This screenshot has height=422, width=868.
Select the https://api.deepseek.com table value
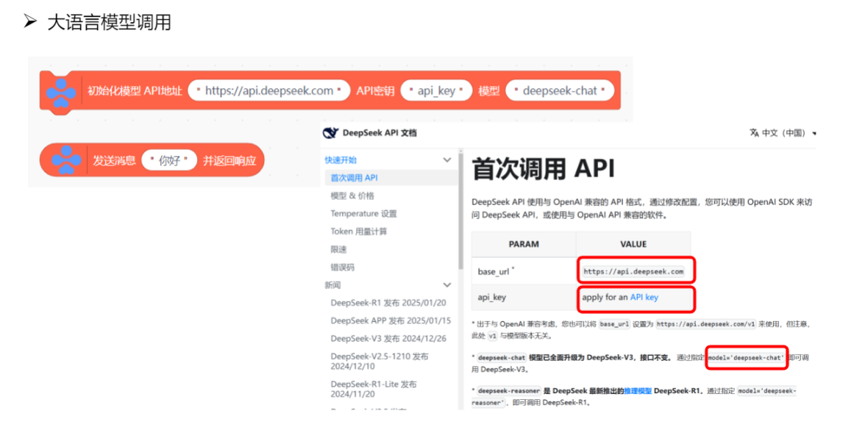tap(633, 271)
